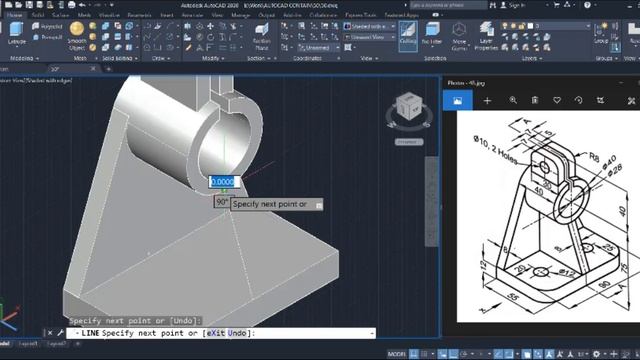Click the New file icon in quick access toolbar
This screenshot has width=640, height=360.
(8, 5)
